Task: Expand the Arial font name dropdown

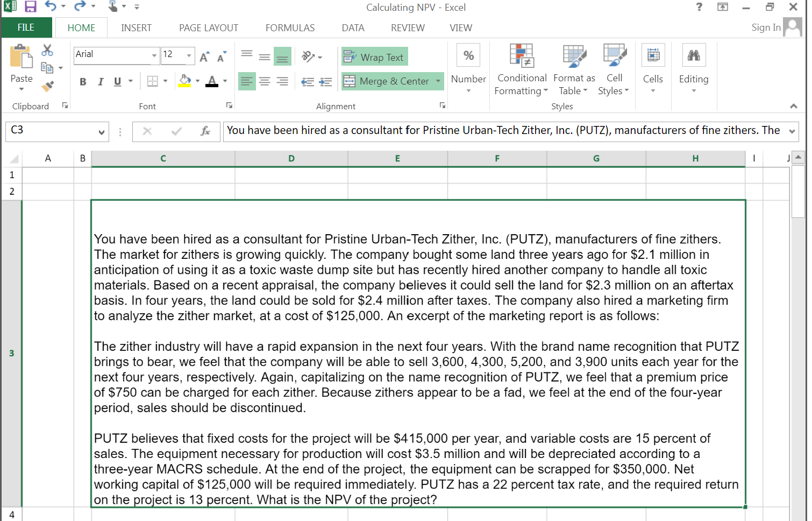Action: click(154, 55)
